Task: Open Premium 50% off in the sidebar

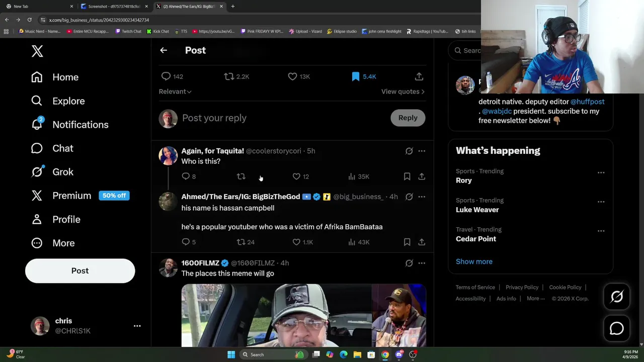Action: 80,196
